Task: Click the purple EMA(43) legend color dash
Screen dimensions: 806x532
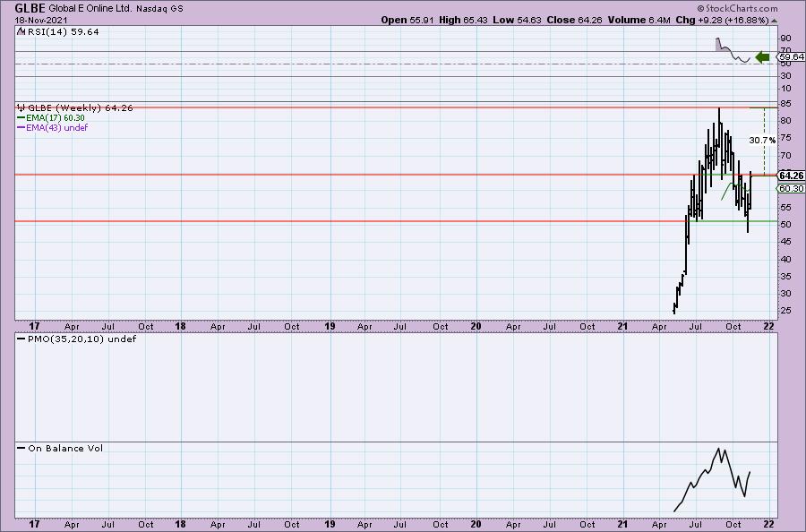Action: pos(21,127)
